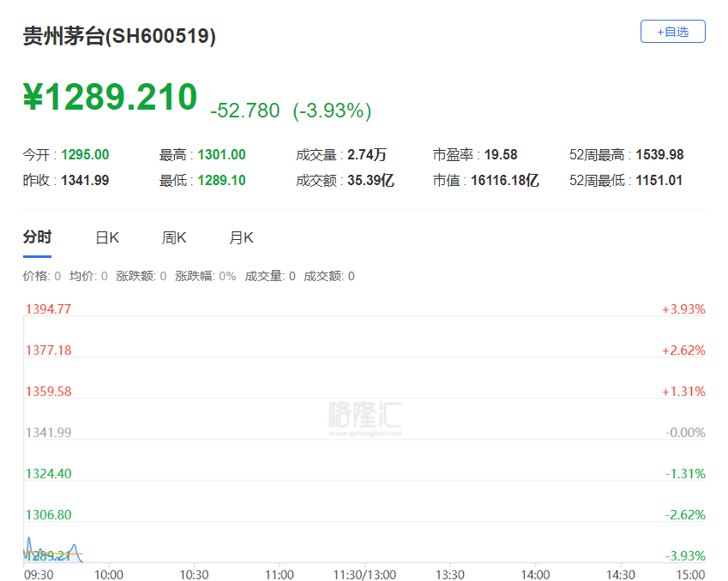Click the +1.31% right axis label

[683, 392]
